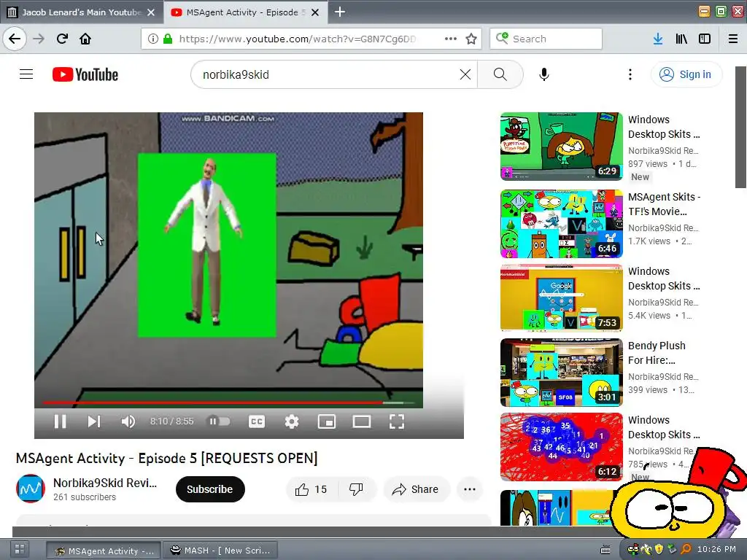This screenshot has height=560, width=747.
Task: Open YouTube settings three-dot menu
Action: pos(630,74)
